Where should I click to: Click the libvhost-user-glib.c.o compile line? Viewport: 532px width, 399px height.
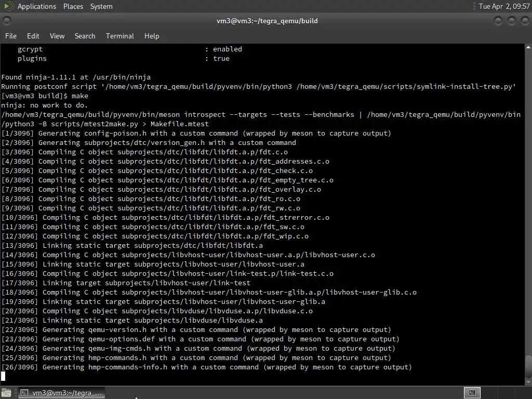tap(209, 292)
